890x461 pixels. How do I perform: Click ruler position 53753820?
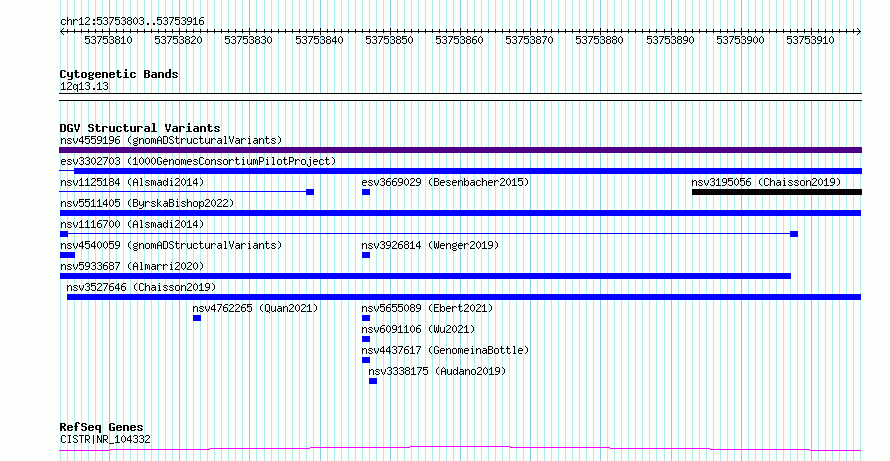pyautogui.click(x=178, y=40)
